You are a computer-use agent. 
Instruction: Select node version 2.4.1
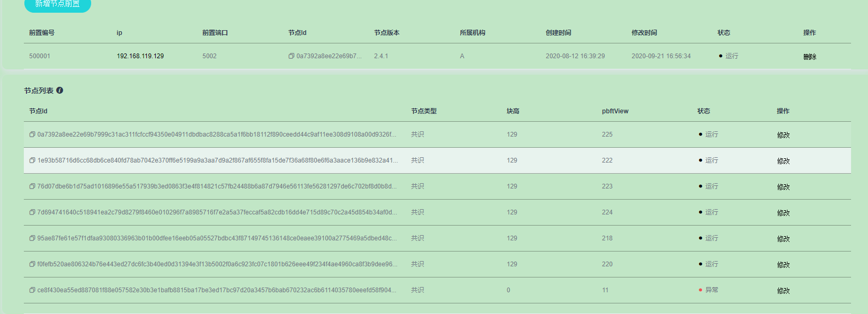pyautogui.click(x=381, y=56)
